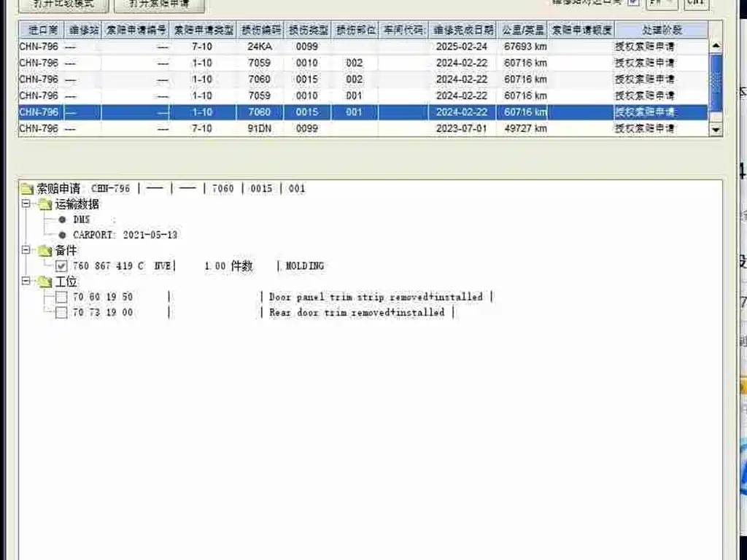The height and width of the screenshot is (560, 747).
Task: Click the 打开比较模式 button
Action: pos(64,5)
